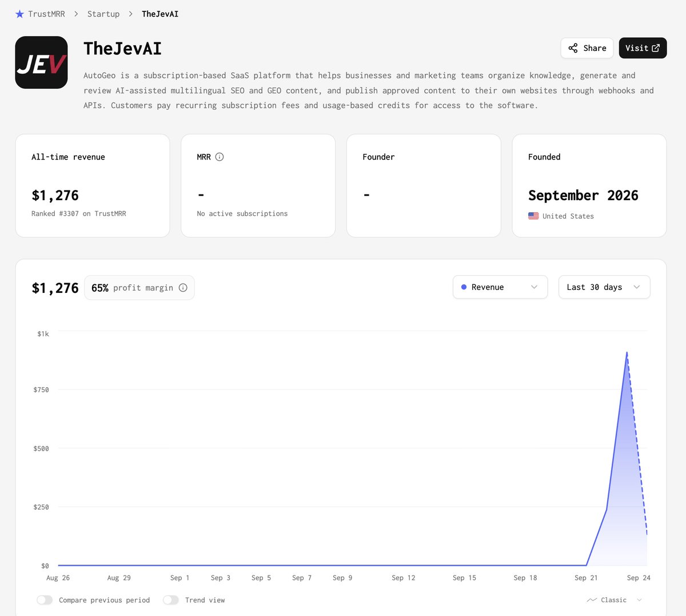Click the MRR info icon
This screenshot has width=686, height=616.
click(x=220, y=157)
